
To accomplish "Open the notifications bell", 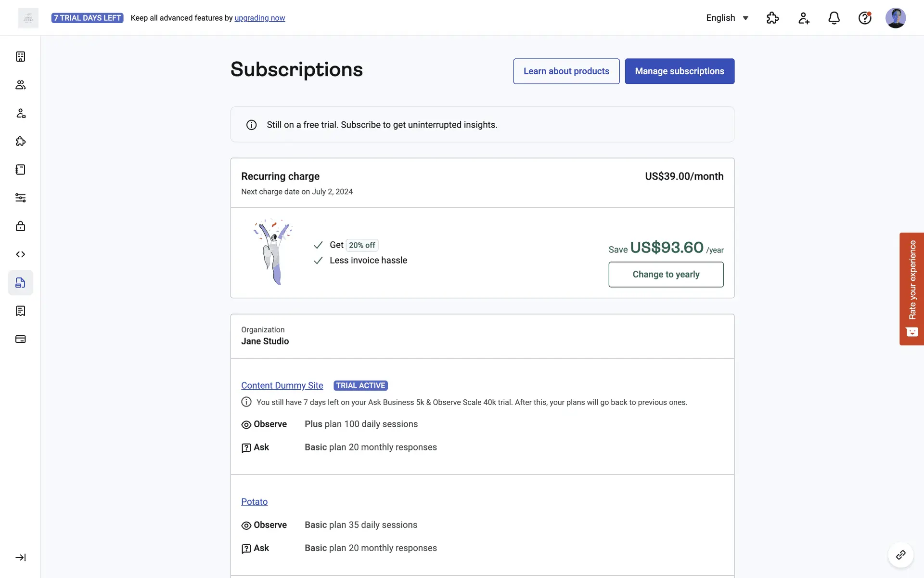I will (x=834, y=18).
